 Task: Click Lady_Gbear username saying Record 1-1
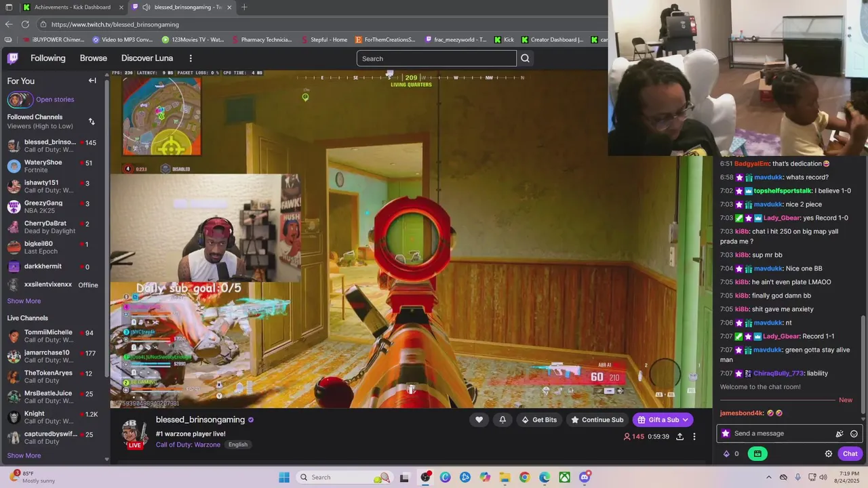click(781, 336)
